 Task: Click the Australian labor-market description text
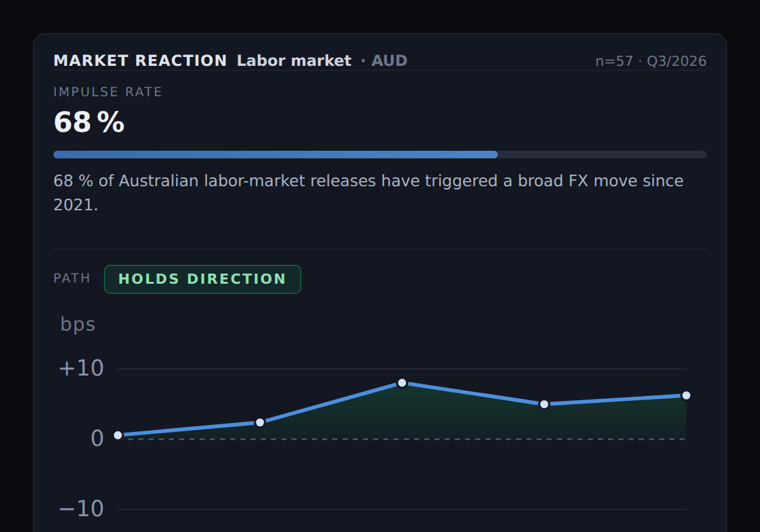tap(369, 193)
